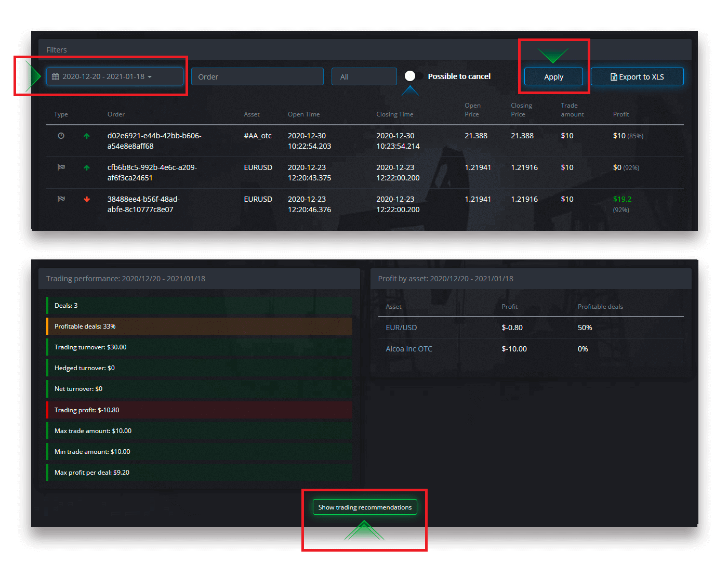Click Show trading recommendations button
This screenshot has width=728, height=562.
(x=365, y=507)
